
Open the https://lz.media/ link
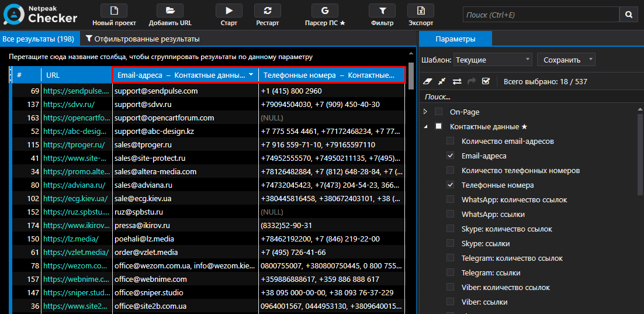click(71, 239)
